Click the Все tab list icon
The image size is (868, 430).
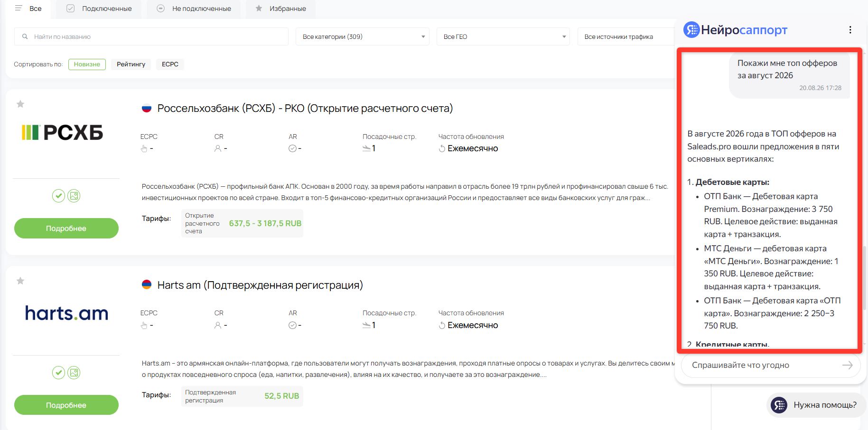pos(19,8)
